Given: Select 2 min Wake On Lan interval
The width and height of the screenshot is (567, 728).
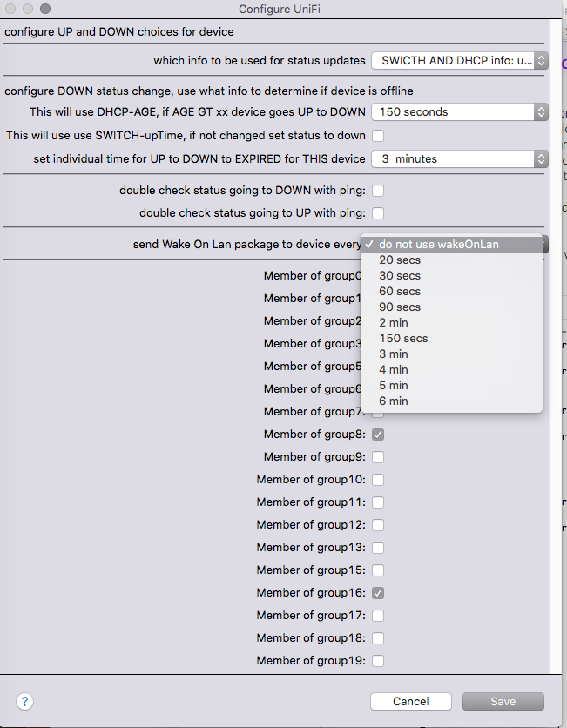Looking at the screenshot, I should tap(451, 323).
